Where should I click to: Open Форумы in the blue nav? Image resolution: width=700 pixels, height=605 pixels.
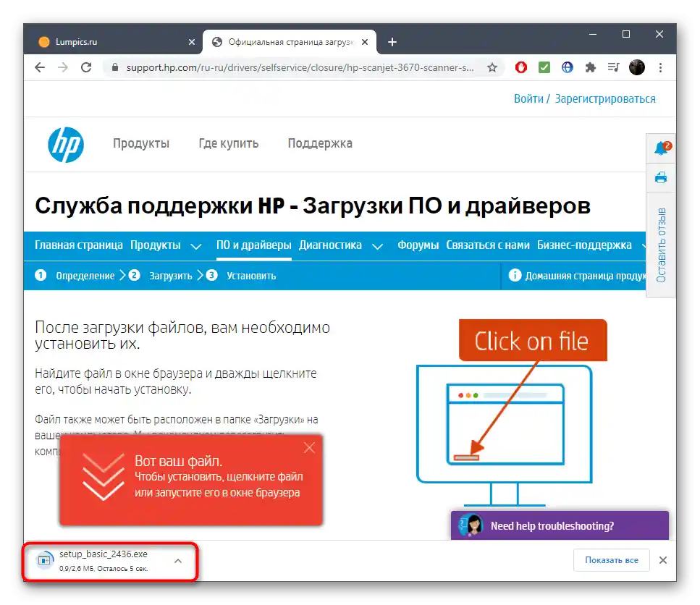pos(418,245)
